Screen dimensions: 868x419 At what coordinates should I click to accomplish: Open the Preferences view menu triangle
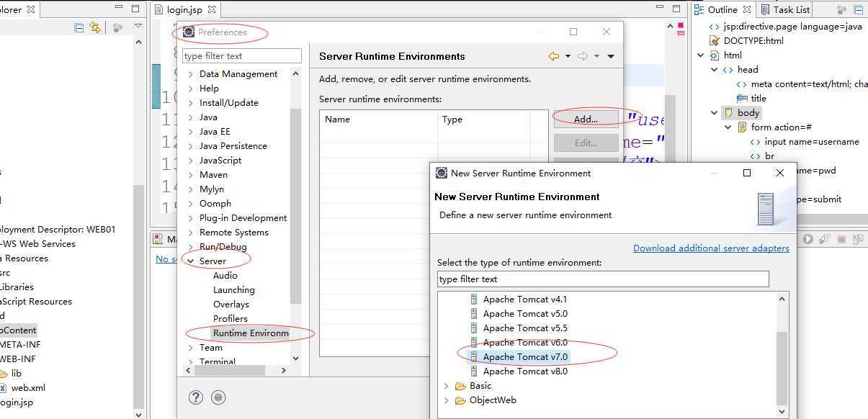(611, 56)
